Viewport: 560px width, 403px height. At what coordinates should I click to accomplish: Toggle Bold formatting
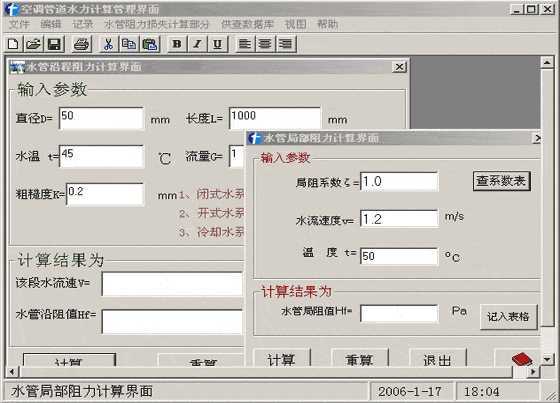pyautogui.click(x=177, y=44)
